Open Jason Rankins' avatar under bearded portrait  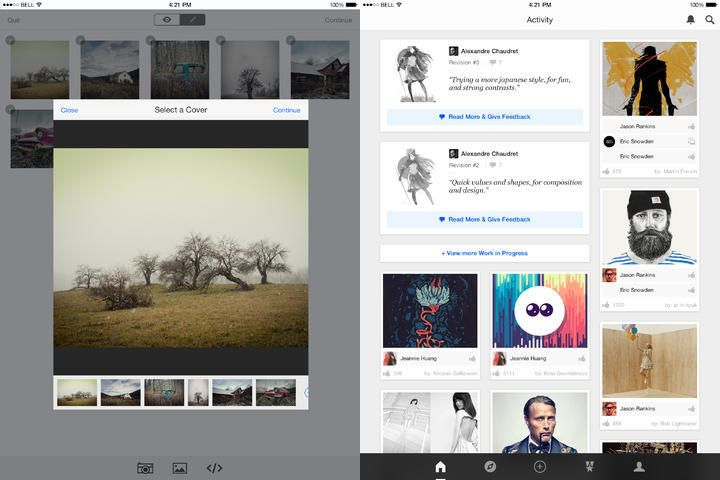609,275
